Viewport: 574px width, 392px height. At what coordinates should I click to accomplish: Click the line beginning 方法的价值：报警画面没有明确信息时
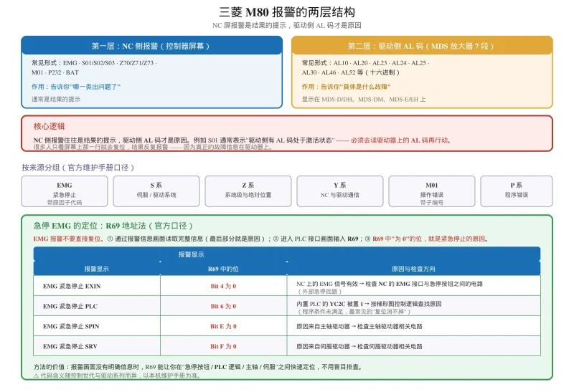click(198, 367)
